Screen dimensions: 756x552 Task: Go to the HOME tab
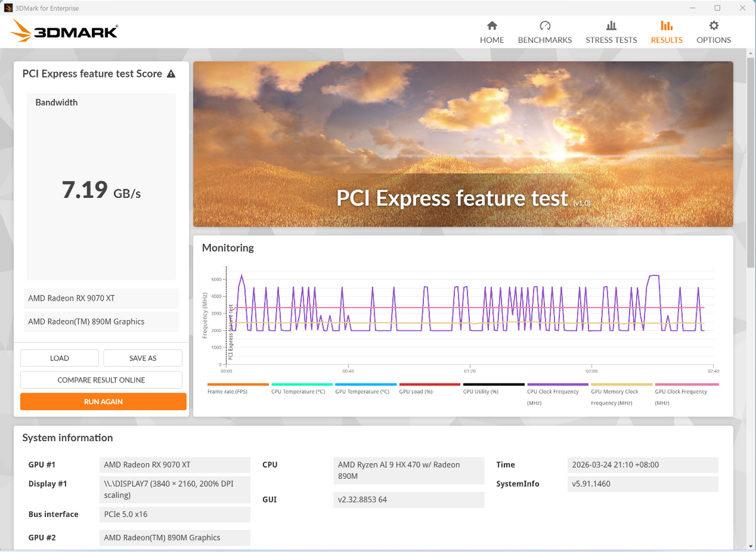tap(492, 32)
